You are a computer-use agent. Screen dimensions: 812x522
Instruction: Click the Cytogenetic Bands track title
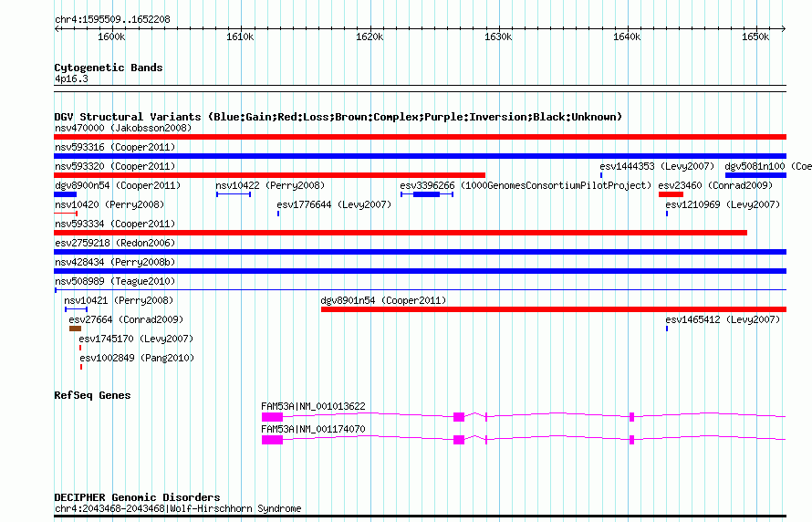tap(109, 68)
